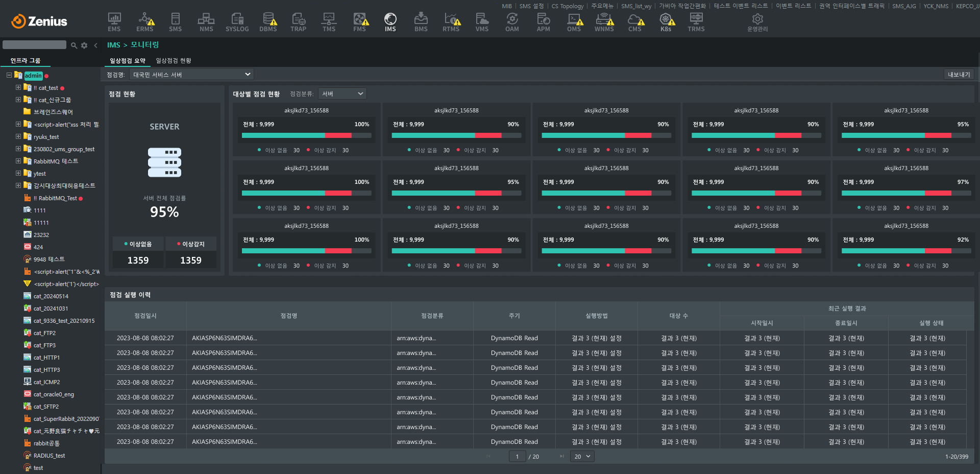This screenshot has width=980, height=474.
Task: Open the SYSLOG module
Action: coord(237,22)
